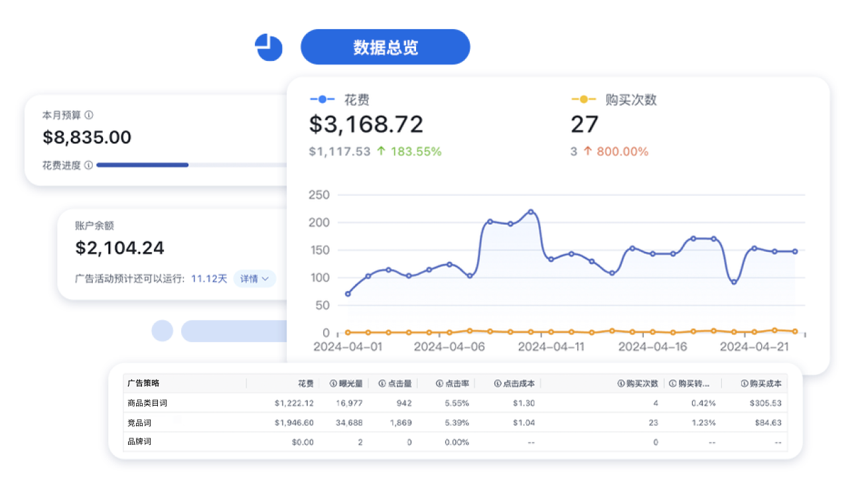Click the info icon beside 点击率 header
The width and height of the screenshot is (864, 504).
(439, 383)
